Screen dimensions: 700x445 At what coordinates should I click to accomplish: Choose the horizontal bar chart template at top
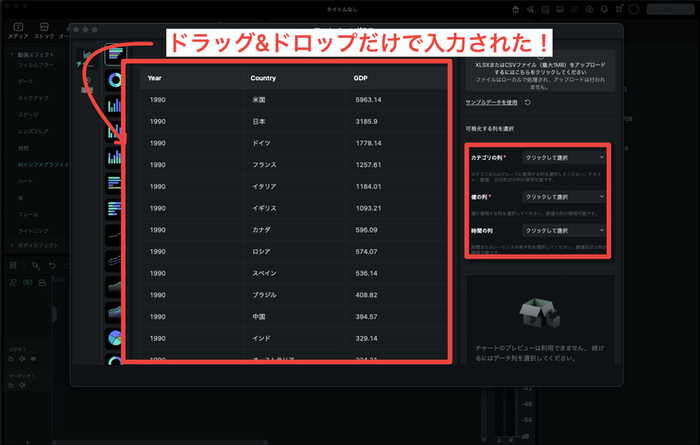(115, 53)
